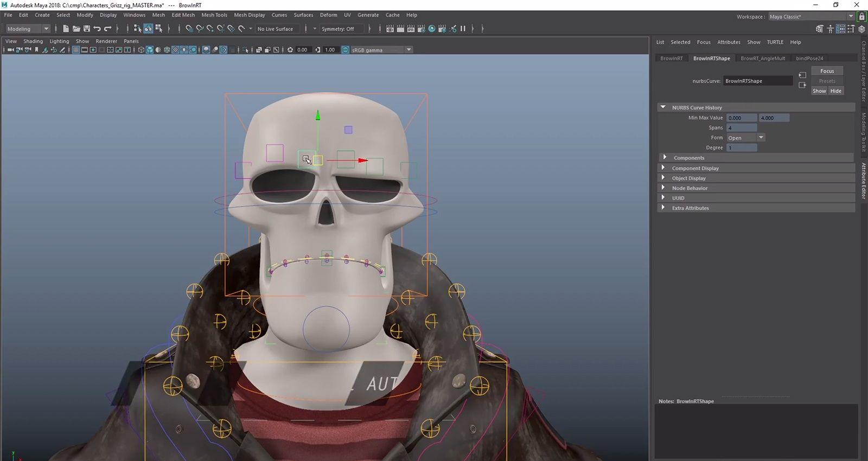Click the Hide button
The image size is (868, 461).
(836, 91)
